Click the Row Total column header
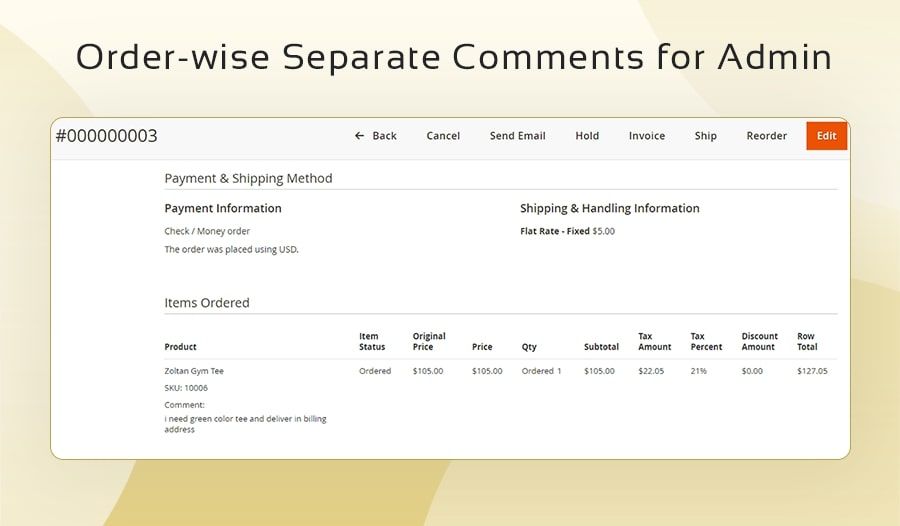This screenshot has width=900, height=526. pyautogui.click(x=806, y=342)
